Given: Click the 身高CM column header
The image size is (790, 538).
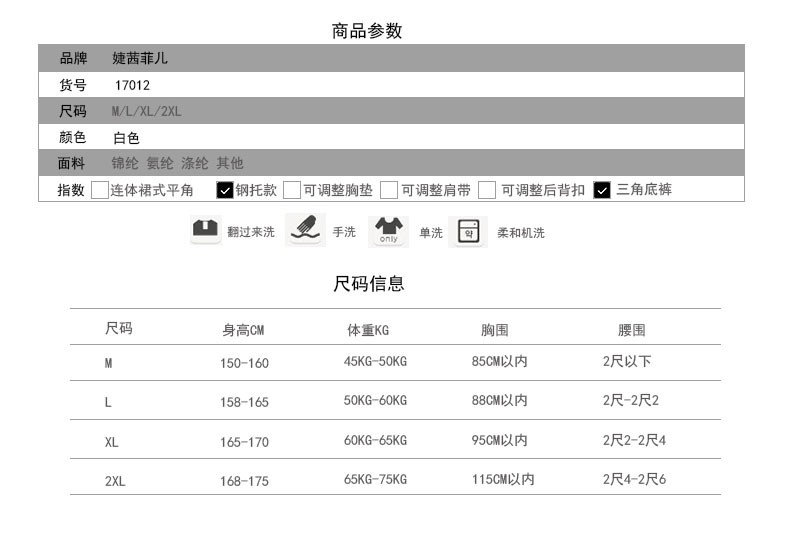Looking at the screenshot, I should pyautogui.click(x=243, y=330).
